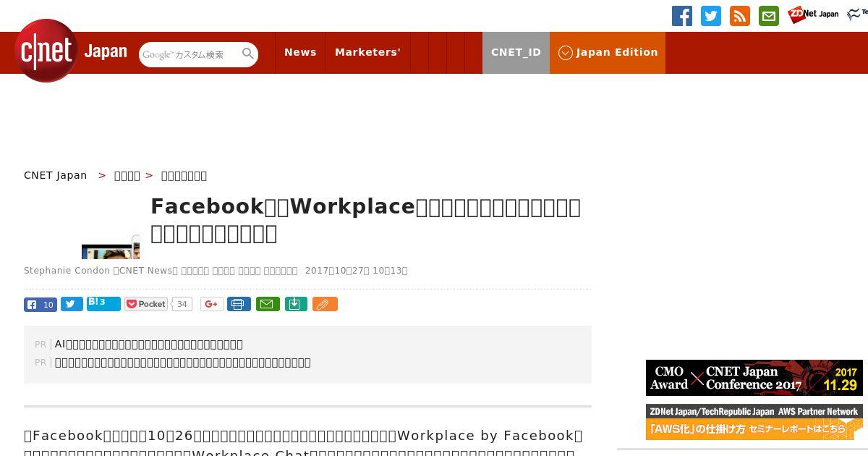The height and width of the screenshot is (456, 868).
Task: Tweet this article via Twitter button
Action: tap(72, 304)
